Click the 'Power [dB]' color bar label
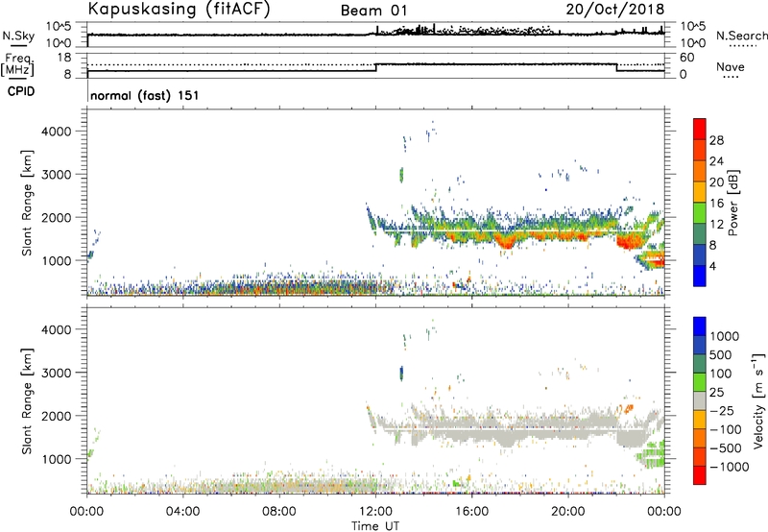 pyautogui.click(x=732, y=203)
